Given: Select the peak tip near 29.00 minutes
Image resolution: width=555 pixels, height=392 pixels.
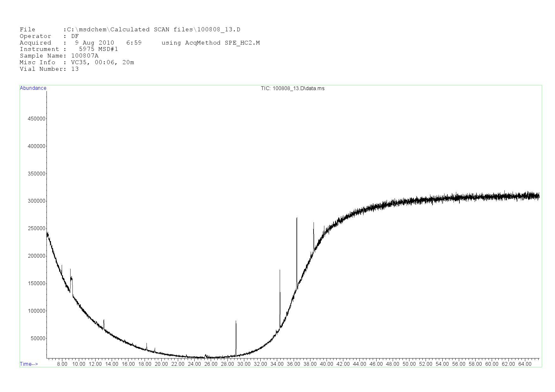Looking at the screenshot, I should coord(236,322).
